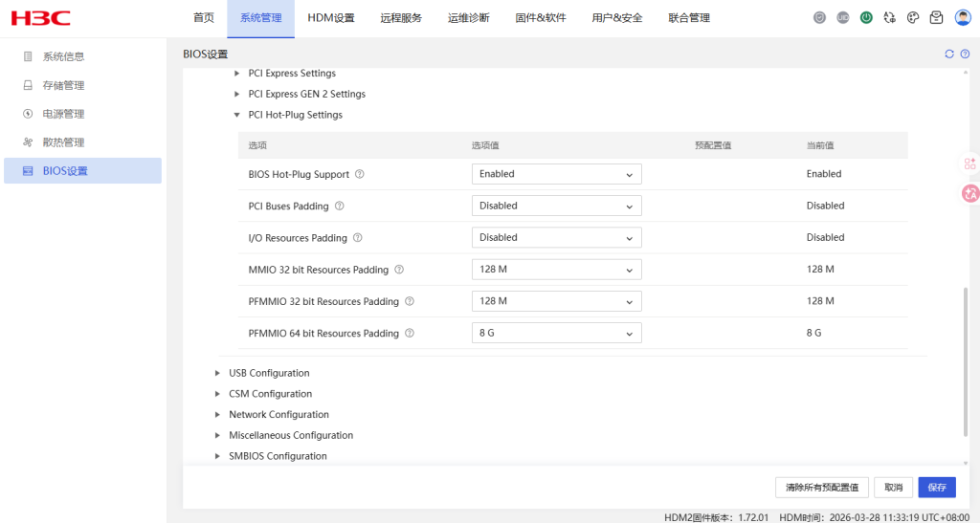Viewport: 980px width, 523px height.
Task: Open the language translation switcher icon
Action: (890, 17)
